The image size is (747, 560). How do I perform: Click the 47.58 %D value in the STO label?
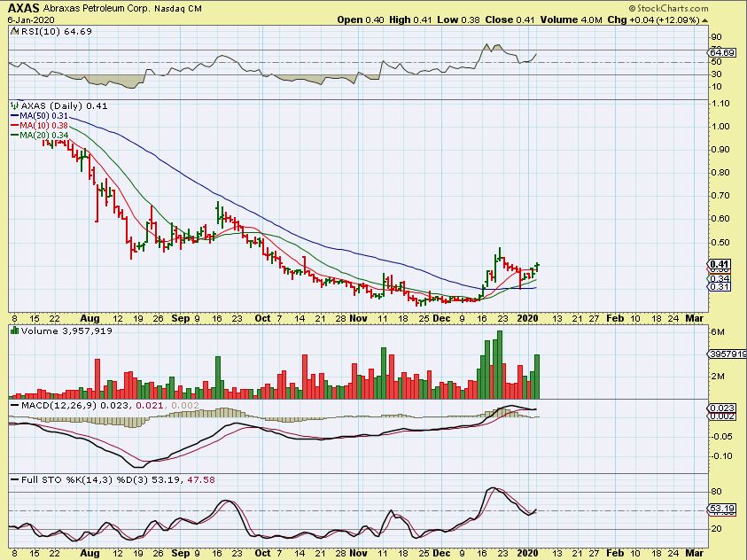point(201,479)
